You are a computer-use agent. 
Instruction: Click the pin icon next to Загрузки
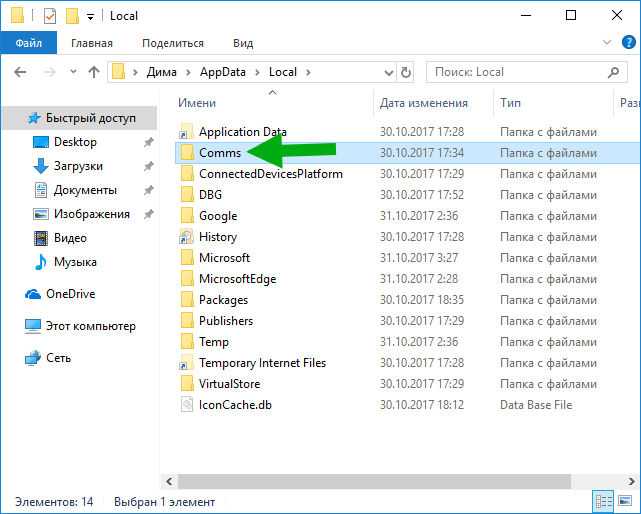(x=148, y=166)
